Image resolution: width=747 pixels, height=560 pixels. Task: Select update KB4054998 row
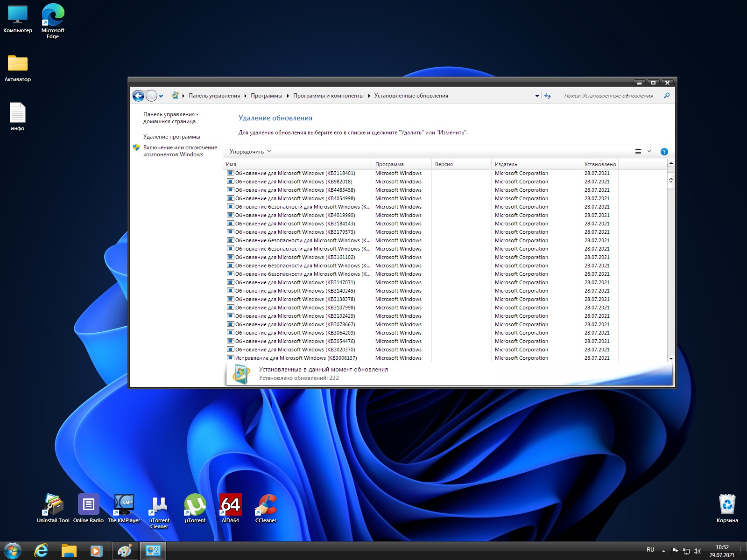pyautogui.click(x=422, y=198)
